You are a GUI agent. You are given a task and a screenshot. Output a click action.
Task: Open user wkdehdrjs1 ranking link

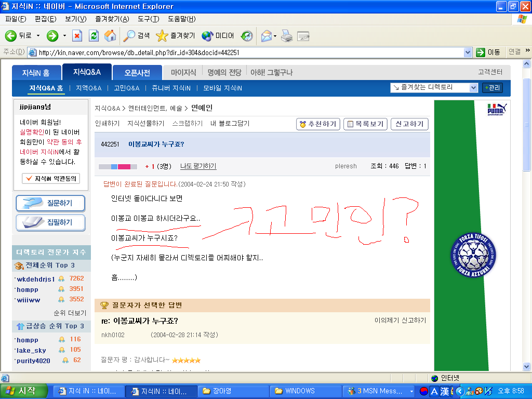36,279
